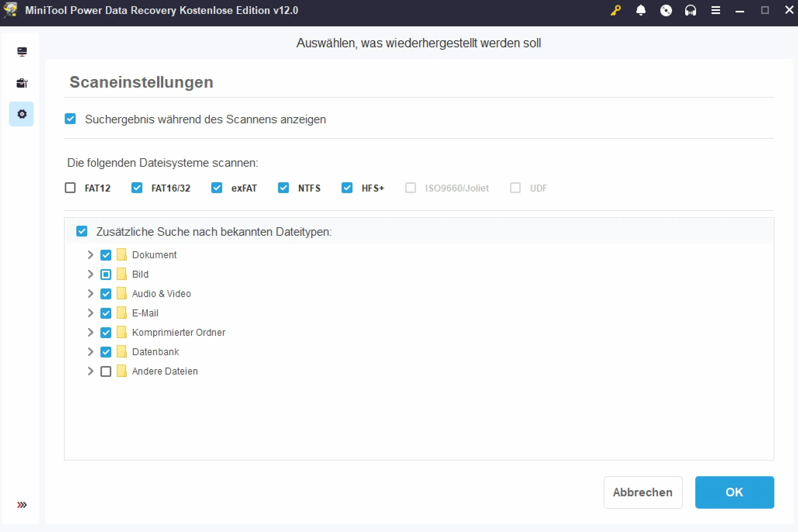The width and height of the screenshot is (798, 532).
Task: Toggle Zusätzliche Suche nach bekannten Dateitypen
Action: (x=82, y=231)
